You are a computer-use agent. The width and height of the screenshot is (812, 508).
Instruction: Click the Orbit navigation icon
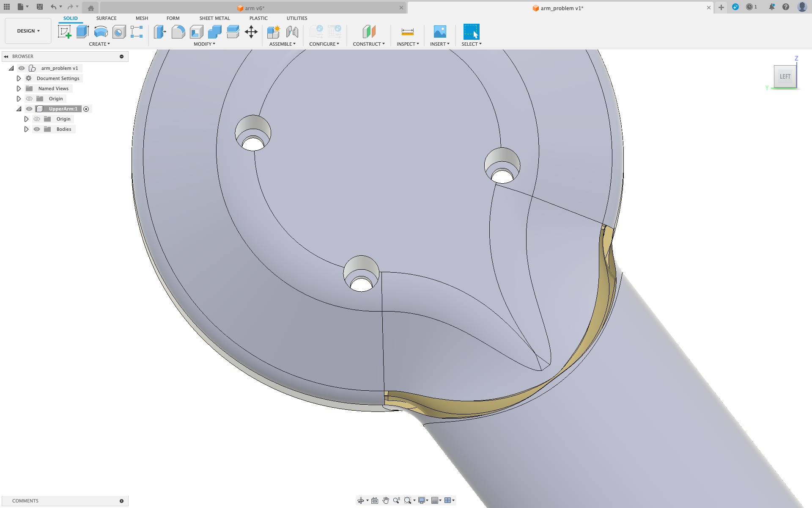point(361,500)
